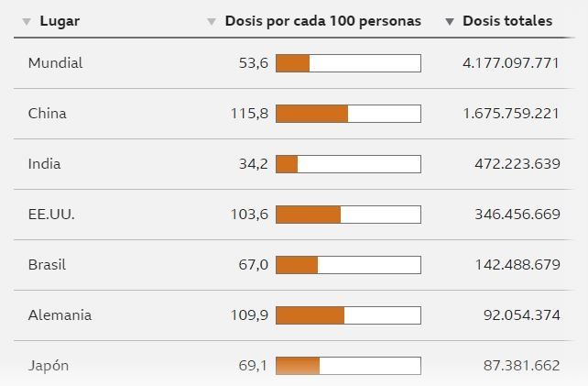588x386 pixels.
Task: Click the sort arrow beside Dosis por cada 100 personas
Action: 212,21
